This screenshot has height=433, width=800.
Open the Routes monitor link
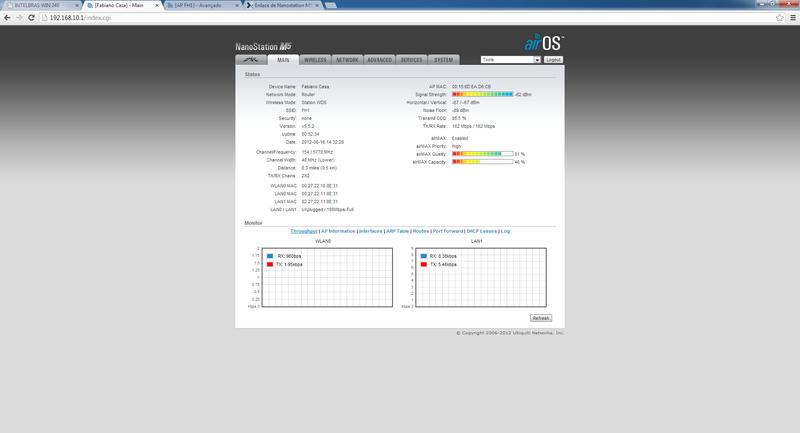[421, 231]
